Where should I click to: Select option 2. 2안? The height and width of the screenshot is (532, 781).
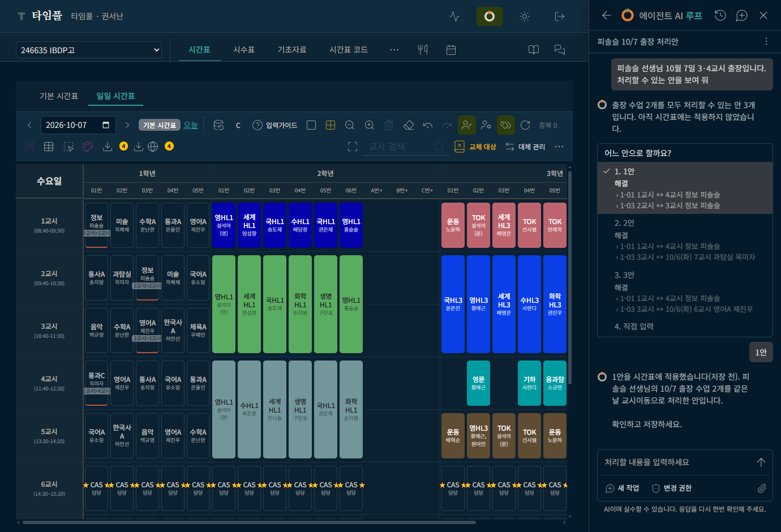(x=685, y=240)
